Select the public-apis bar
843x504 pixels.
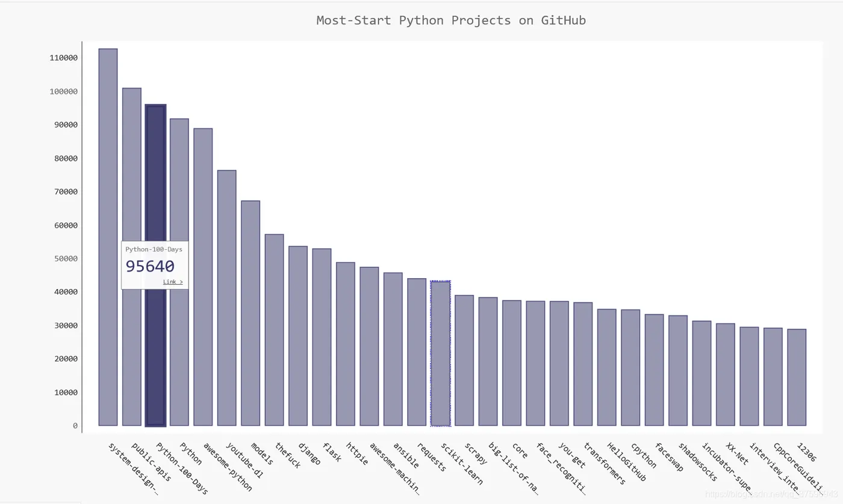click(x=132, y=257)
